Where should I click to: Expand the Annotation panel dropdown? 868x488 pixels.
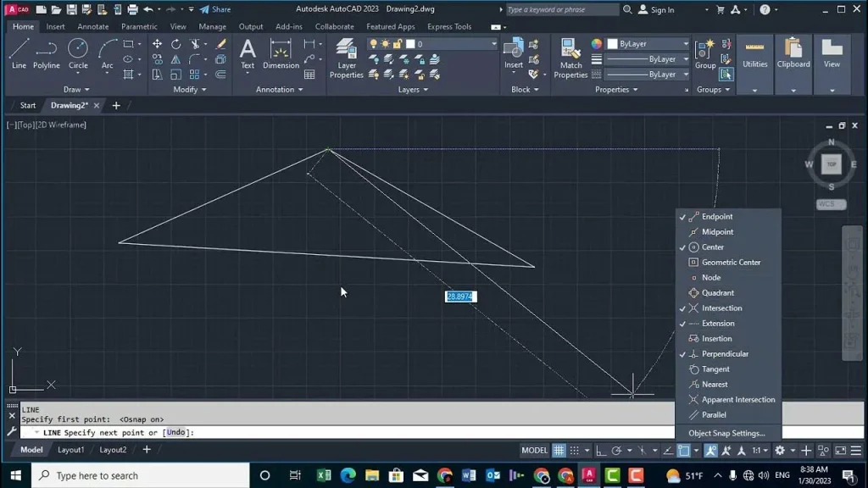[279, 90]
